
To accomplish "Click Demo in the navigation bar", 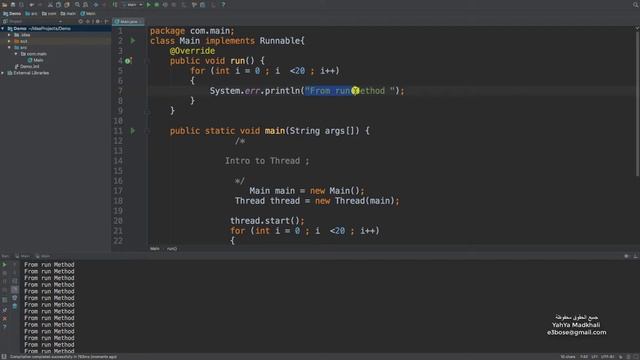I will tap(12, 13).
